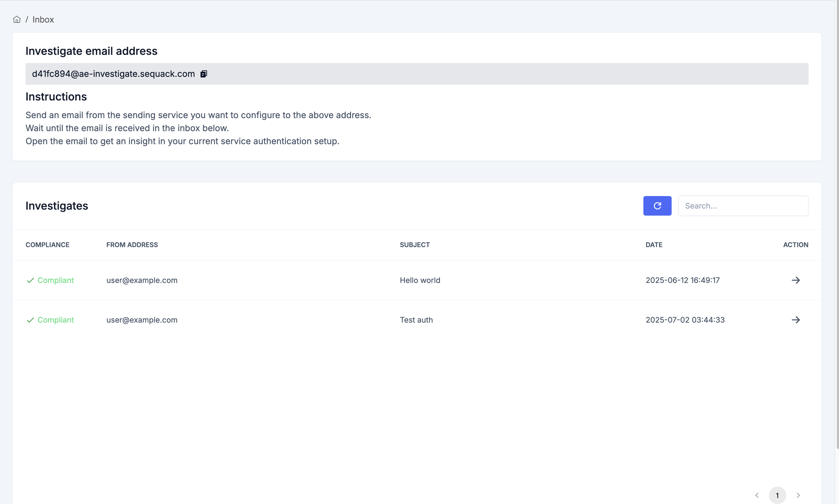Sort by From Address column header

point(132,245)
